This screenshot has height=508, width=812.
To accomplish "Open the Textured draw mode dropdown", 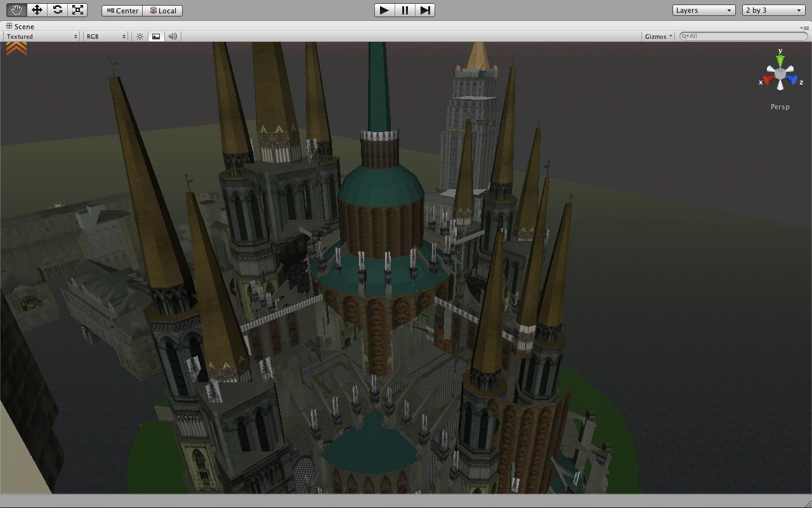I will 42,37.
